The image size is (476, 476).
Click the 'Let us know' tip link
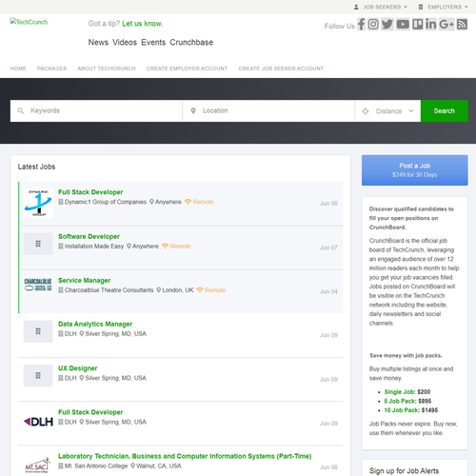143,24
